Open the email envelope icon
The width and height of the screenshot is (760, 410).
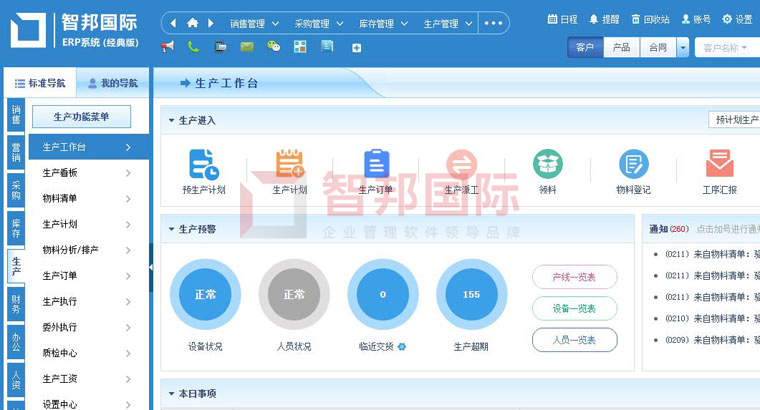click(x=247, y=47)
